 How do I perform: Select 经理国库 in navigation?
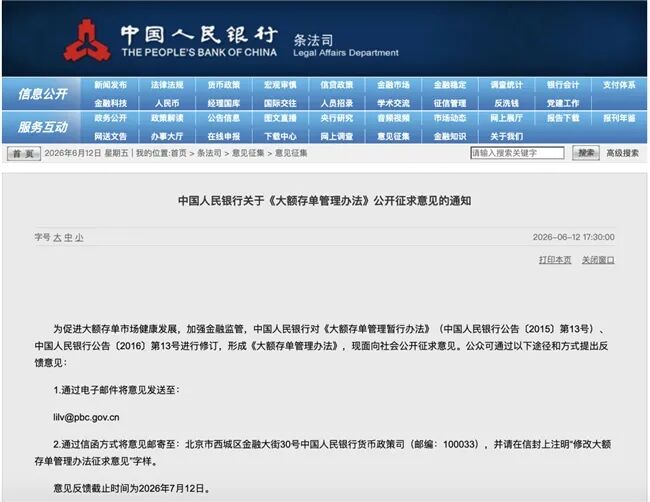(224, 103)
